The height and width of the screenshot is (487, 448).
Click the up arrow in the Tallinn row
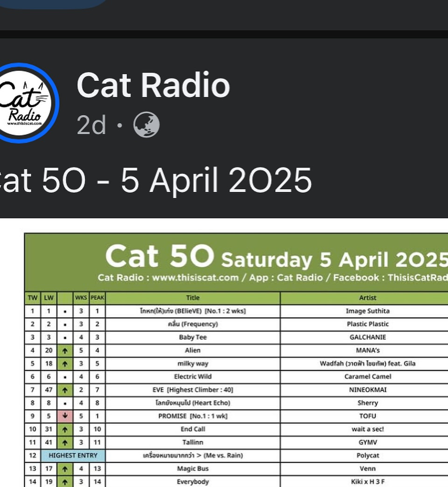pyautogui.click(x=65, y=442)
